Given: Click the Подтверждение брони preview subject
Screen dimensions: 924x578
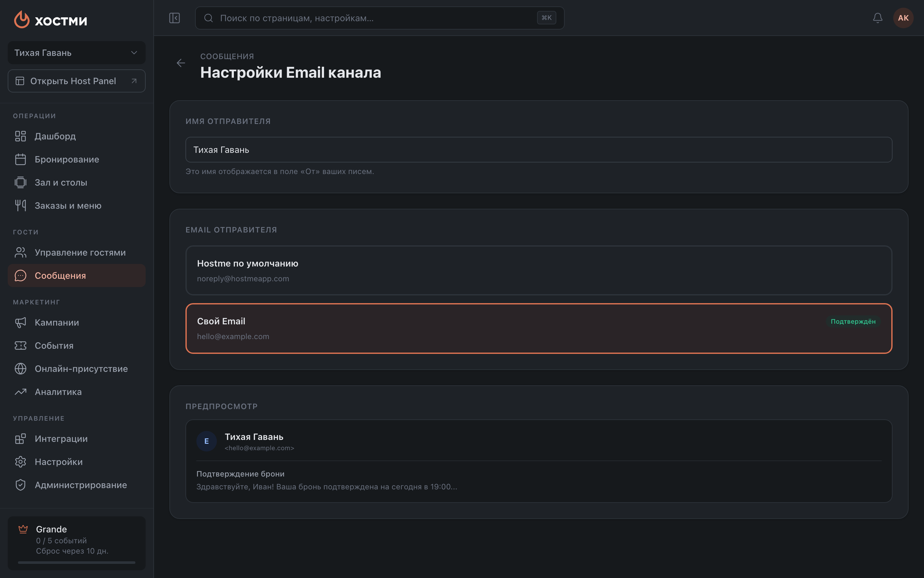Looking at the screenshot, I should pyautogui.click(x=240, y=474).
